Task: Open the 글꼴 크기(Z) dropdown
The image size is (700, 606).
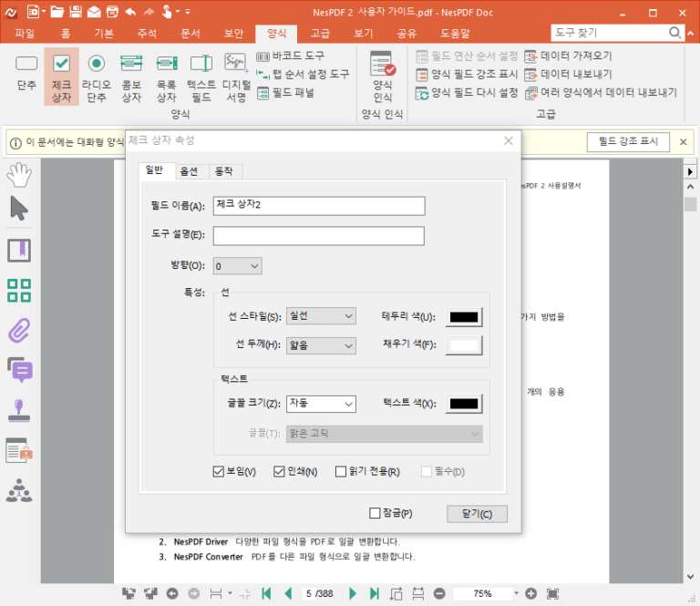Action: (321, 404)
